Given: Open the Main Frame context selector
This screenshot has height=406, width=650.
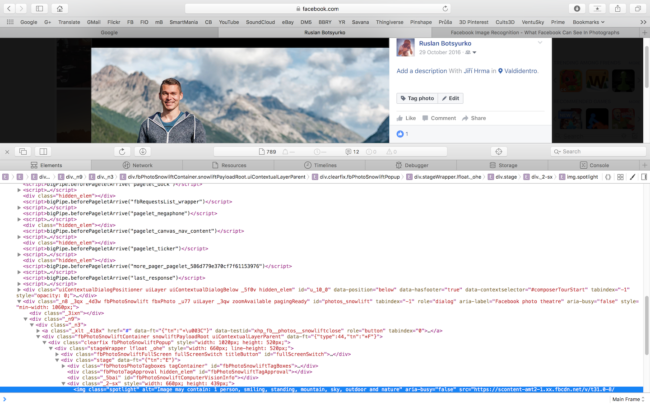Looking at the screenshot, I should 628,399.
